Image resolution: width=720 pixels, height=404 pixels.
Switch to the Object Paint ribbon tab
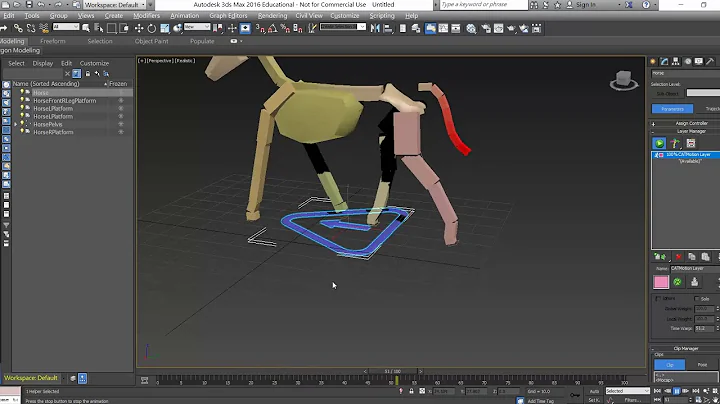point(152,41)
